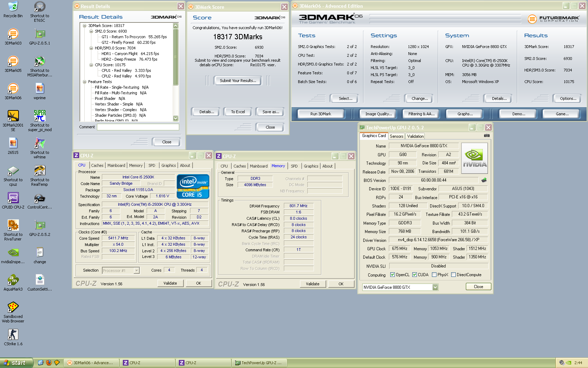Open the 26515 desktop file icon
The height and width of the screenshot is (368, 588).
coord(13,146)
